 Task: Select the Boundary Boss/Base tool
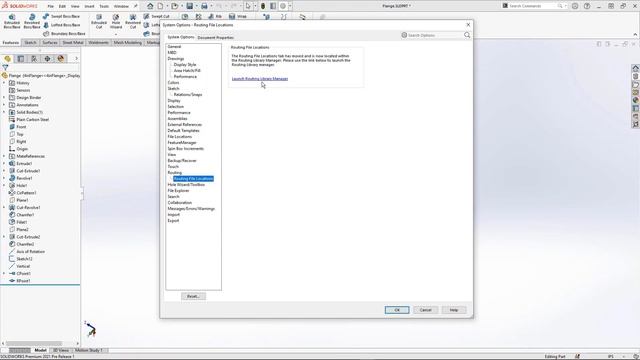[64, 34]
